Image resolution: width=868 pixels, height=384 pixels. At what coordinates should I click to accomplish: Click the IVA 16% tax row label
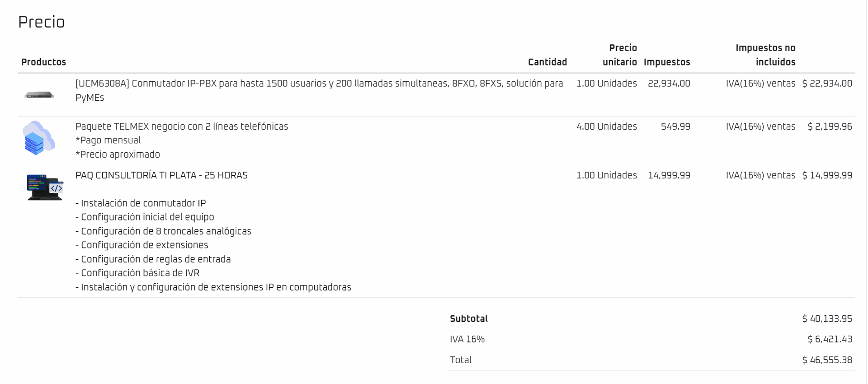pyautogui.click(x=467, y=339)
